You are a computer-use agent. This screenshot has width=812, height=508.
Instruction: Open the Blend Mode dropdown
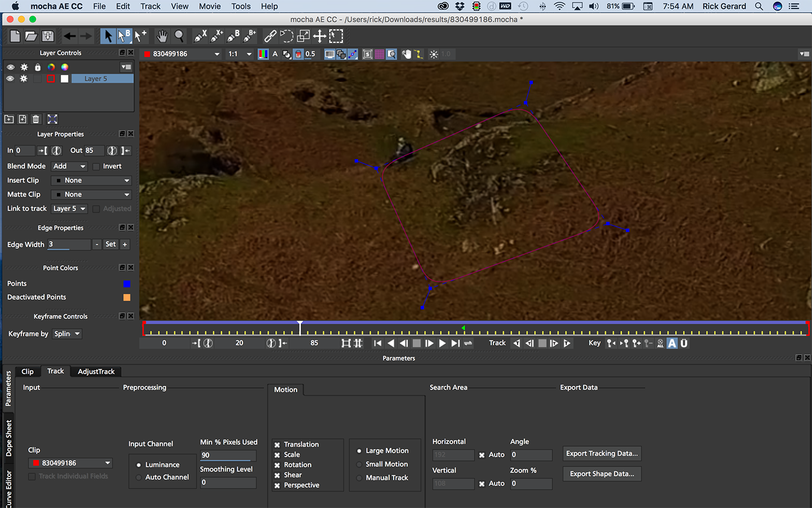[x=69, y=167]
